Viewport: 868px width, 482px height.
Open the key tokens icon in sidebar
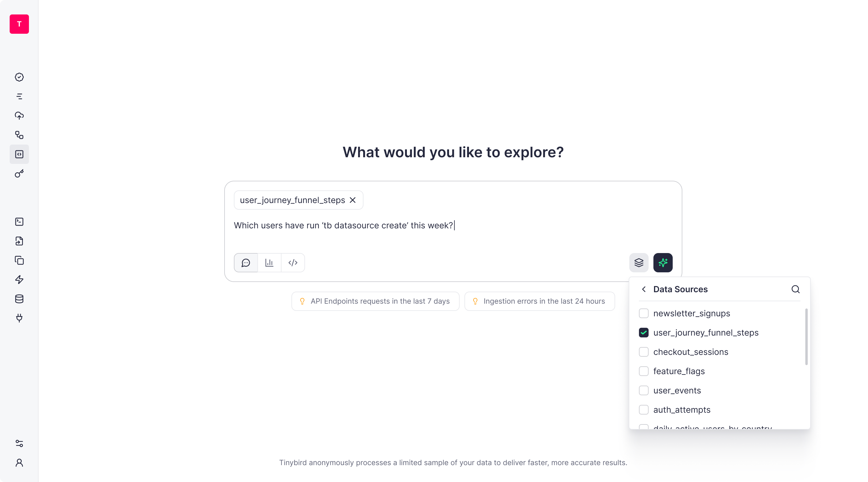click(19, 174)
